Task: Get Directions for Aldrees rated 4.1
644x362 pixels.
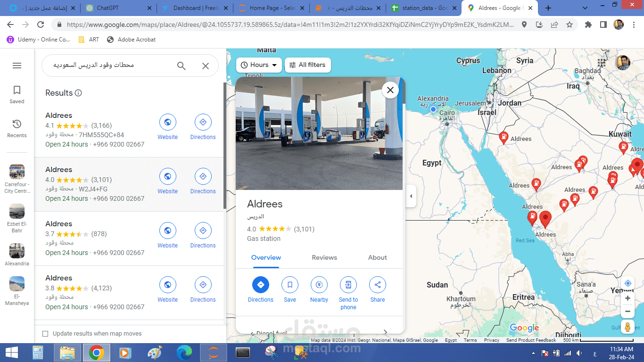Action: click(x=203, y=127)
